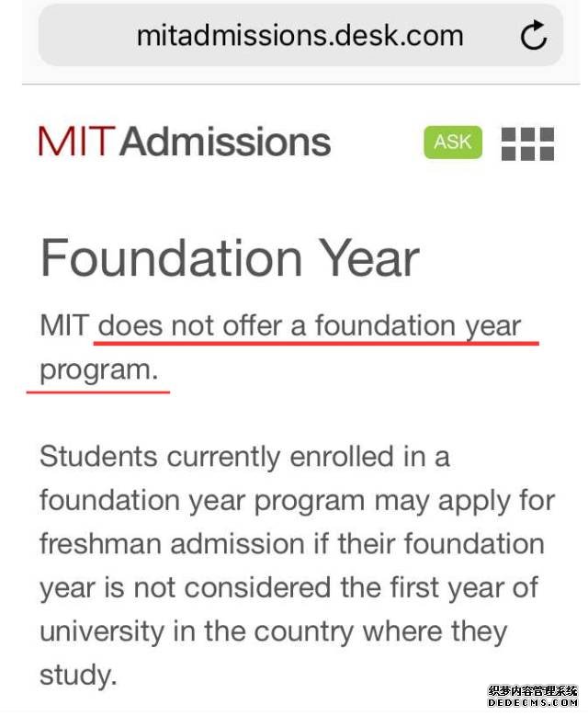Image resolution: width=588 pixels, height=716 pixels.
Task: Click the bottom-right square of the grid icon
Action: point(548,153)
